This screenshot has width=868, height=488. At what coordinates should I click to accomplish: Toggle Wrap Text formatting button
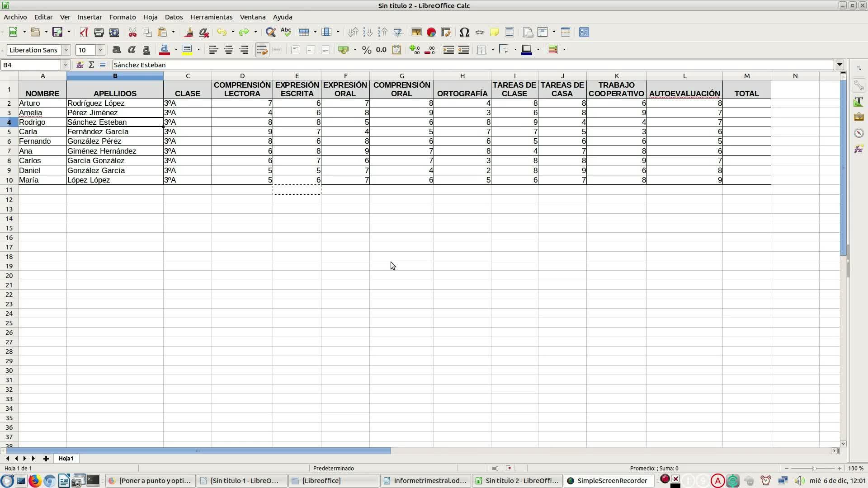[262, 50]
